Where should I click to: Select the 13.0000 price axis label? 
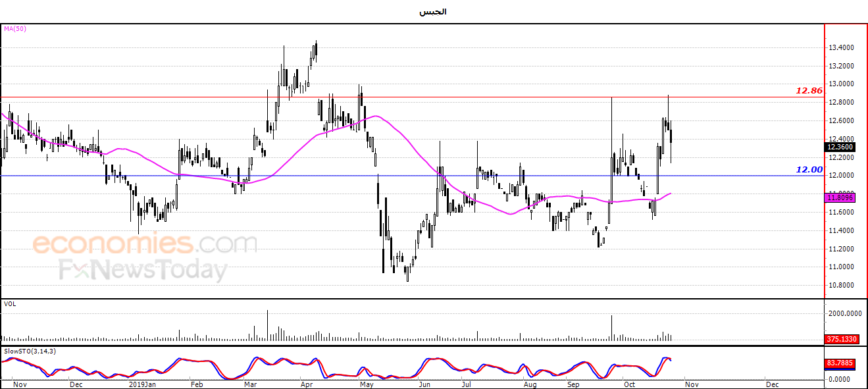click(841, 84)
